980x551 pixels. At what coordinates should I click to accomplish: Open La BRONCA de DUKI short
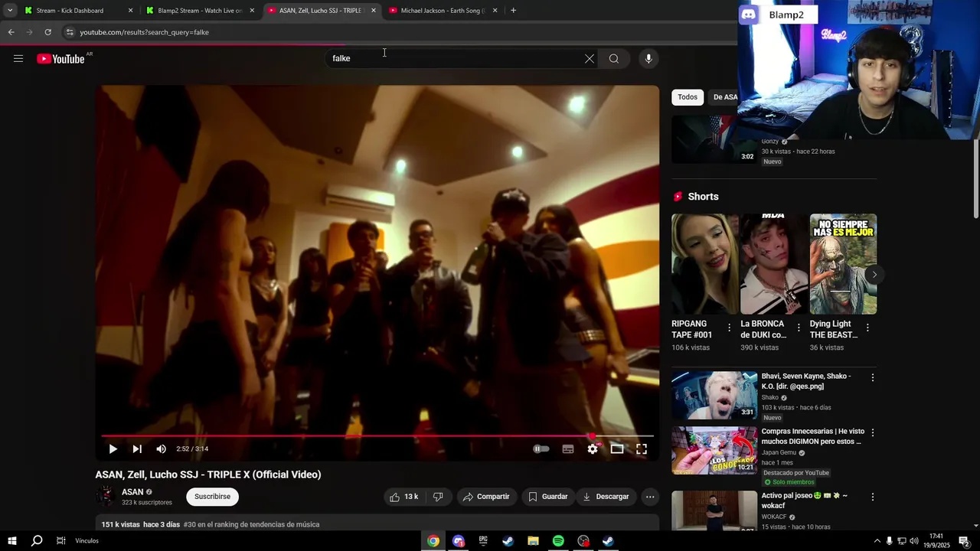pos(773,264)
